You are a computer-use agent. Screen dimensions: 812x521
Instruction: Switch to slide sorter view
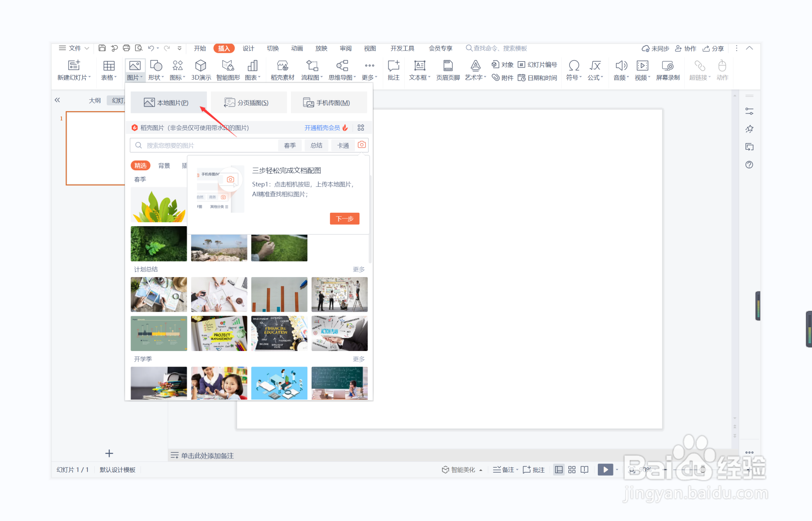[x=572, y=470]
